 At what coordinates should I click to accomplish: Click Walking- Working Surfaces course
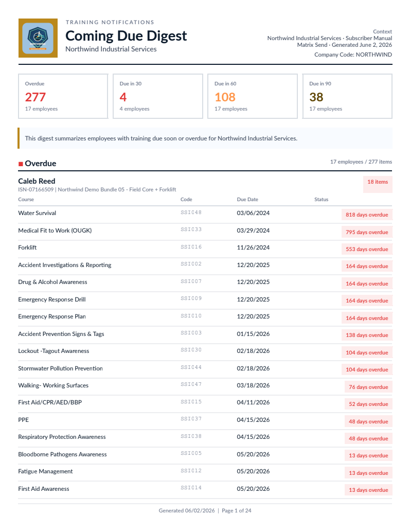click(53, 385)
